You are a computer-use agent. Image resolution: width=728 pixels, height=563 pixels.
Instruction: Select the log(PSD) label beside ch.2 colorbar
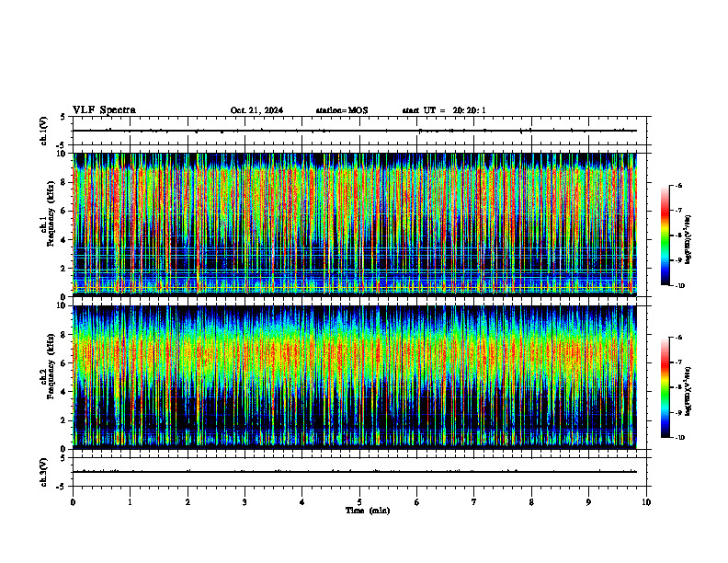(x=688, y=391)
